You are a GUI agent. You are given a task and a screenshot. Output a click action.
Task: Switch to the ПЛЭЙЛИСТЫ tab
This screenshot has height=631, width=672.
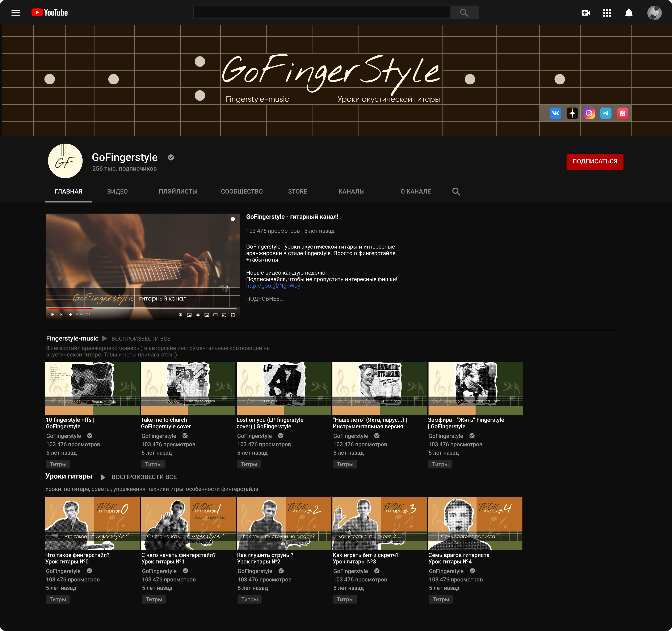point(178,192)
